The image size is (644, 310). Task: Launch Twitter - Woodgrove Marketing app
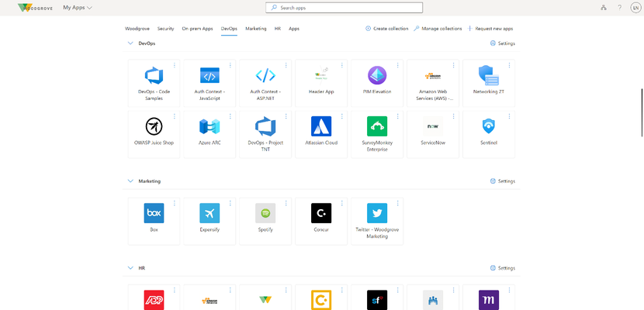[x=377, y=222]
